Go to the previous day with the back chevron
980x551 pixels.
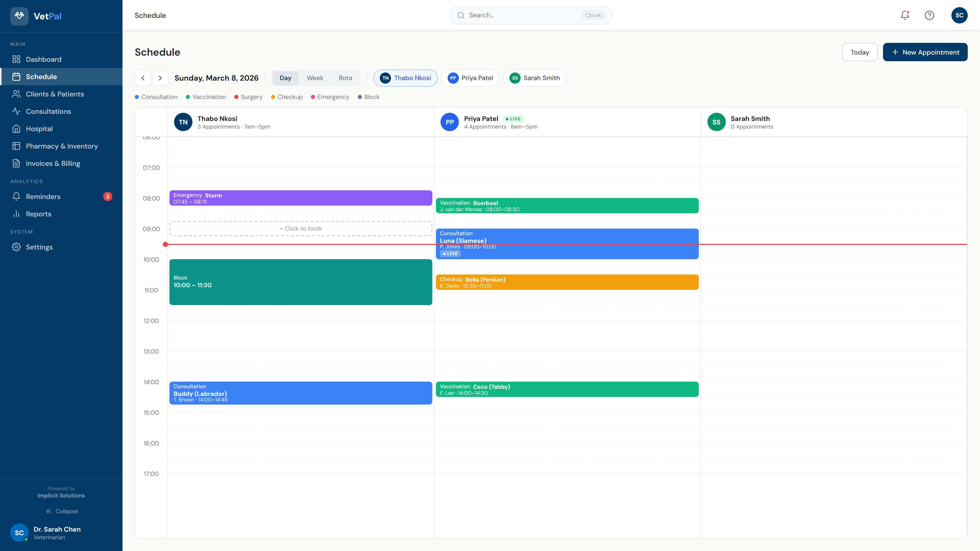click(143, 78)
